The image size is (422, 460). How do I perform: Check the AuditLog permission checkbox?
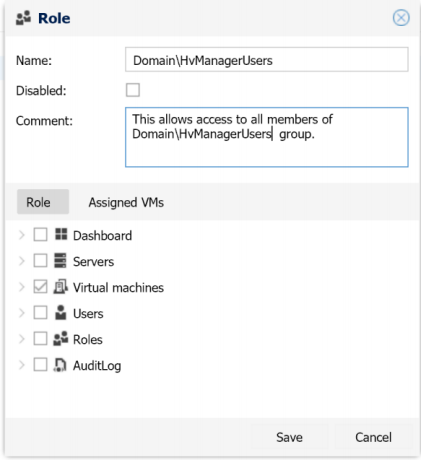coord(40,365)
